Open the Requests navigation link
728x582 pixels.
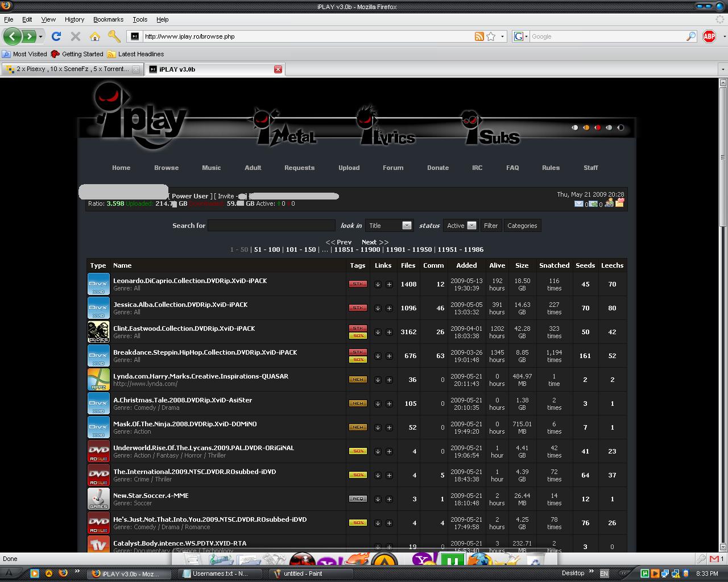(299, 168)
